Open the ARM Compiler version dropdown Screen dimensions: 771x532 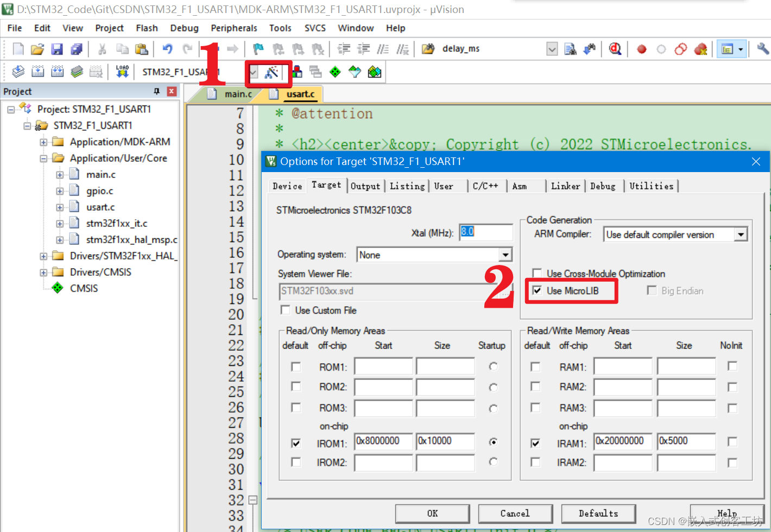[741, 235]
